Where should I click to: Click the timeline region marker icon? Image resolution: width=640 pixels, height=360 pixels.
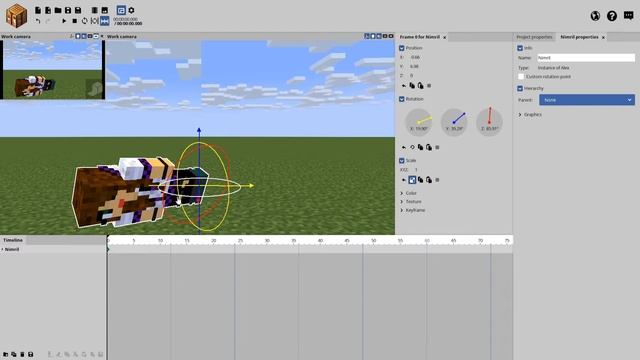click(95, 21)
